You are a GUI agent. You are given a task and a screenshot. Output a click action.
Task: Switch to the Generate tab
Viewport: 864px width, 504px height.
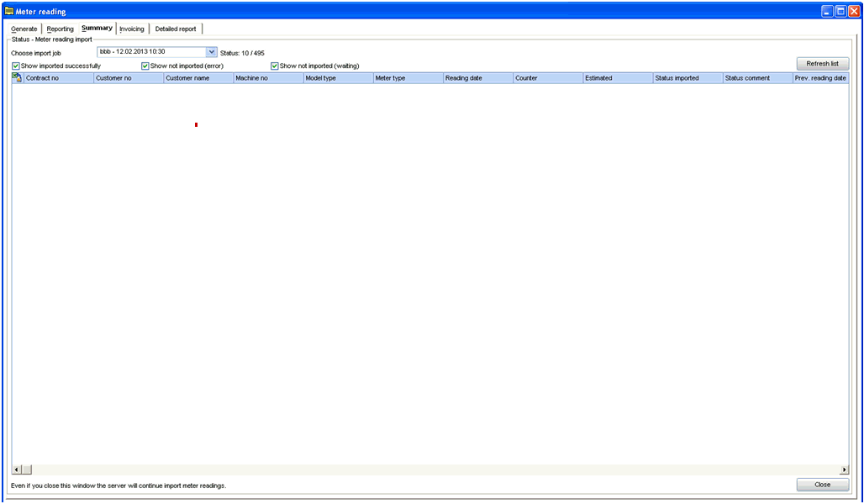click(24, 29)
